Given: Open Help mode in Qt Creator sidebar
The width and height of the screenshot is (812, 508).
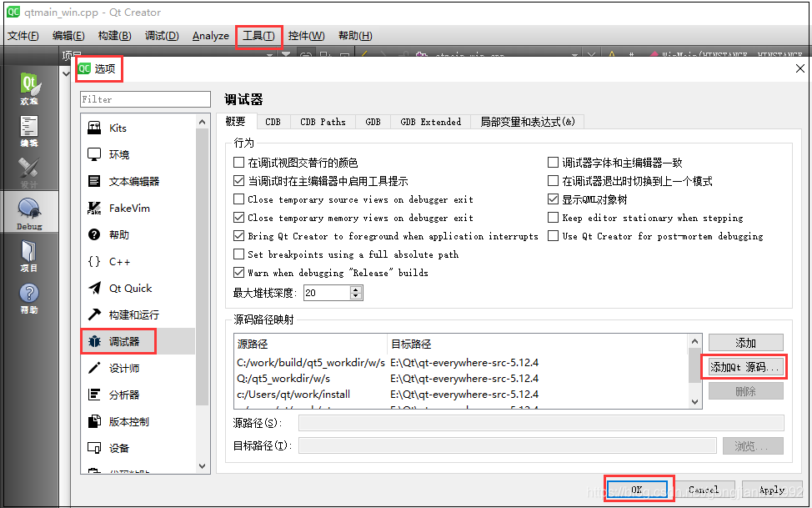Looking at the screenshot, I should click(29, 299).
